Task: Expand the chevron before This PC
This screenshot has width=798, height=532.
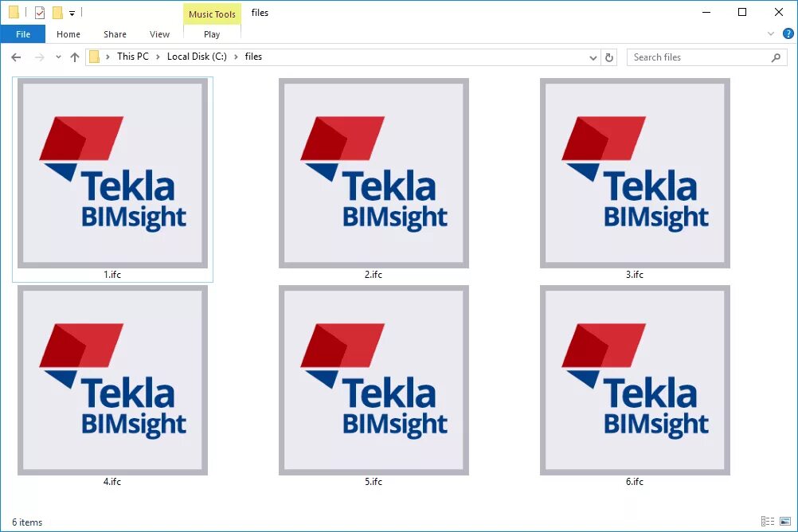Action: [x=108, y=57]
